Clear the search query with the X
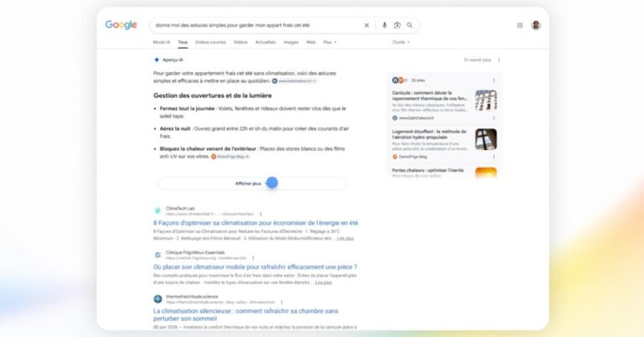 (366, 25)
